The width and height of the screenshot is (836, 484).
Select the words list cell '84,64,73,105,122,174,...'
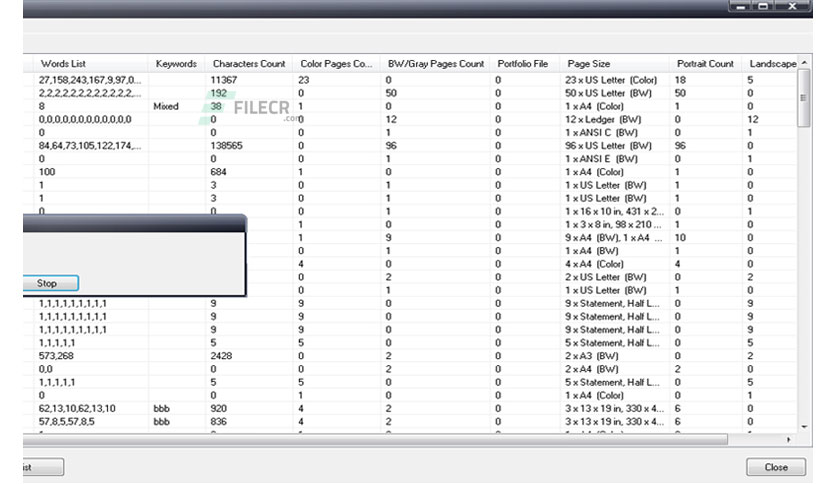pos(90,146)
